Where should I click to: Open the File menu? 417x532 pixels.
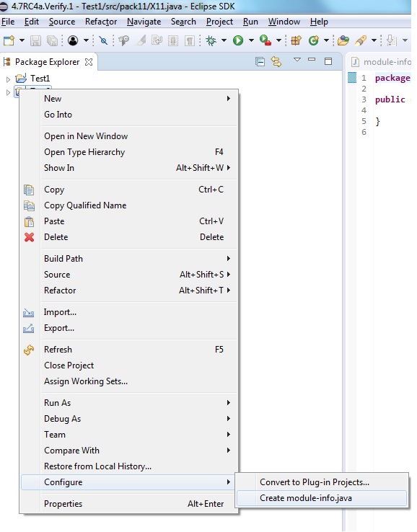8,22
